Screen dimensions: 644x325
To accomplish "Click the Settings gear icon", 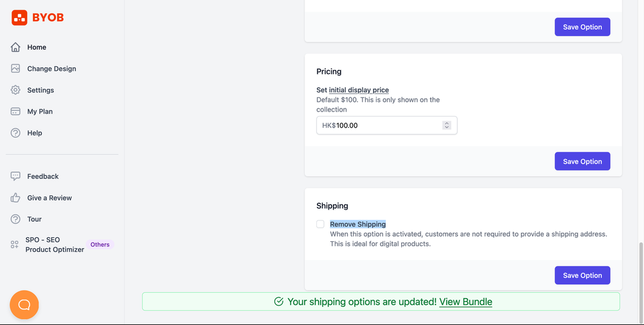I will (x=15, y=90).
